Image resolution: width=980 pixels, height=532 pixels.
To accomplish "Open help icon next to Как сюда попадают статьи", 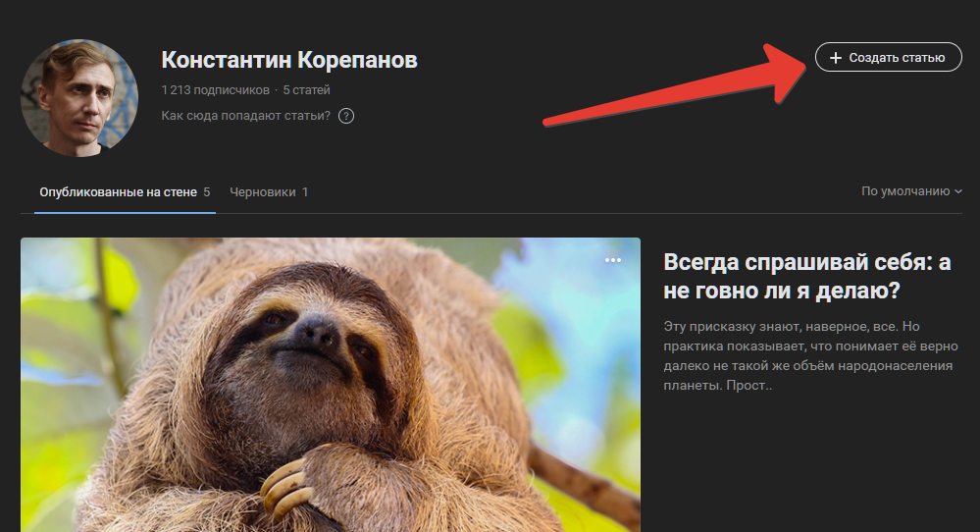I will 346,116.
